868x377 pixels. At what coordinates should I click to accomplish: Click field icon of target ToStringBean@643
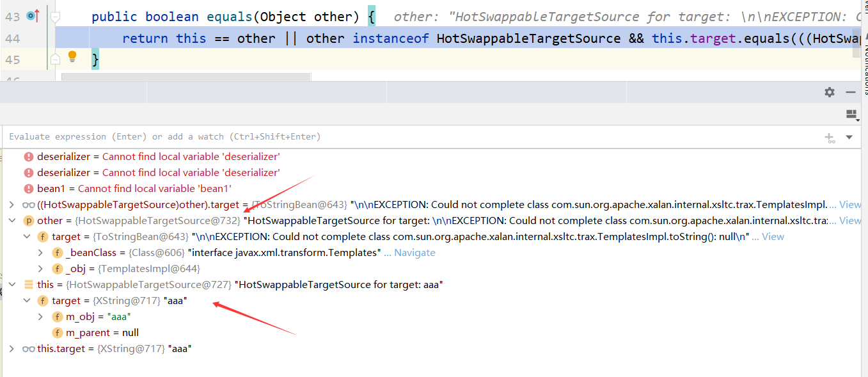click(43, 237)
